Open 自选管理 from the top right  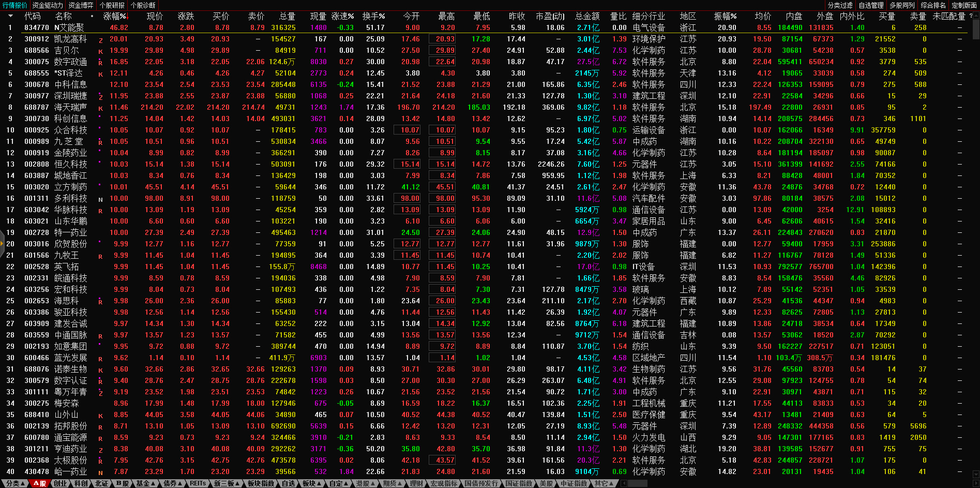coord(871,5)
